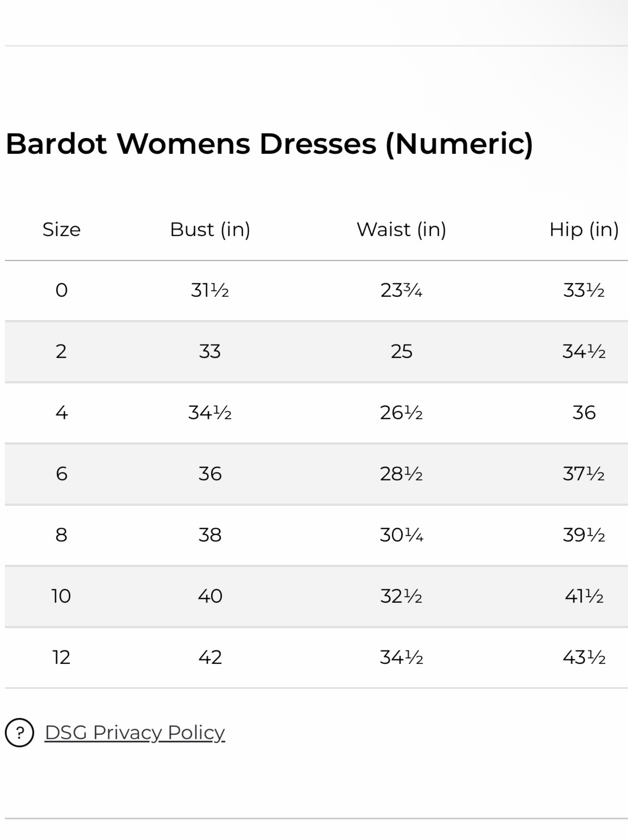This screenshot has height=840, width=628.
Task: Click the Hip (in) column header
Action: pyautogui.click(x=584, y=229)
